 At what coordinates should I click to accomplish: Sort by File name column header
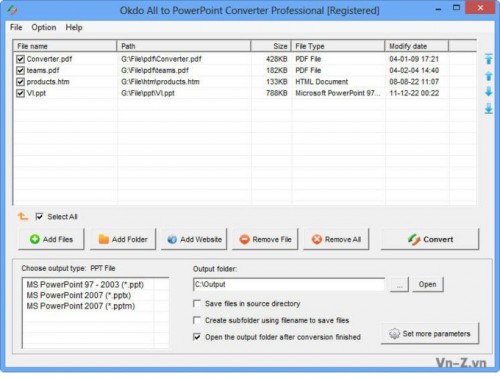[x=65, y=46]
